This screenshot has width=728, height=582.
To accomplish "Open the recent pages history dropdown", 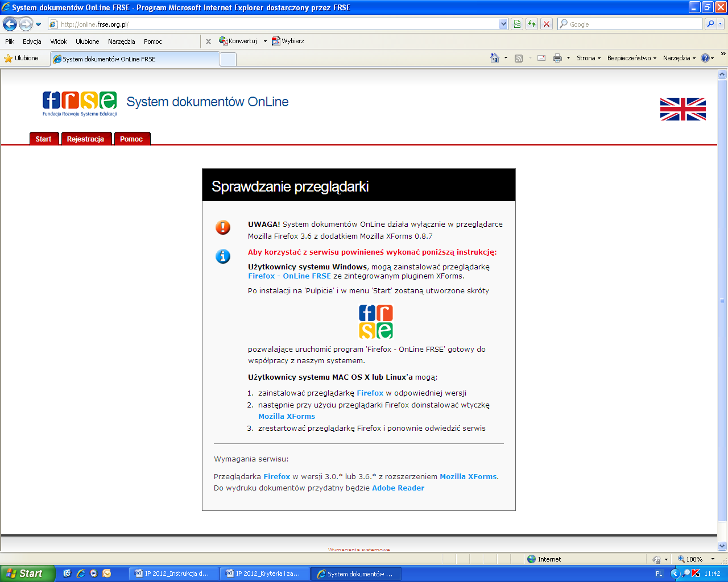I will click(39, 24).
